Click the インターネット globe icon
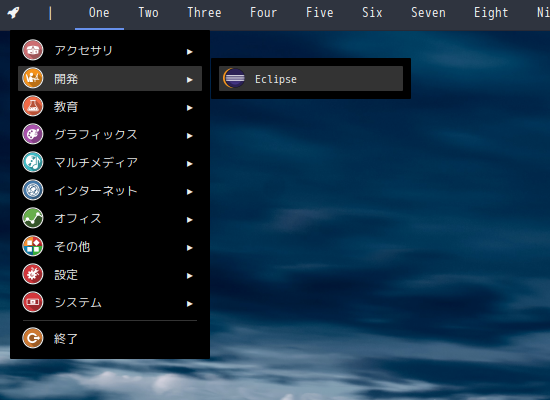 [33, 190]
